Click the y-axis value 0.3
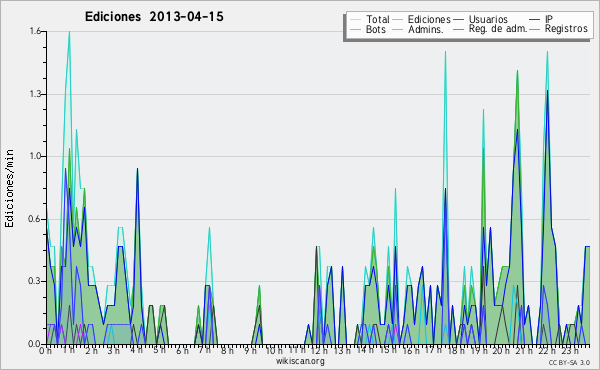The image size is (600, 370). pos(35,282)
